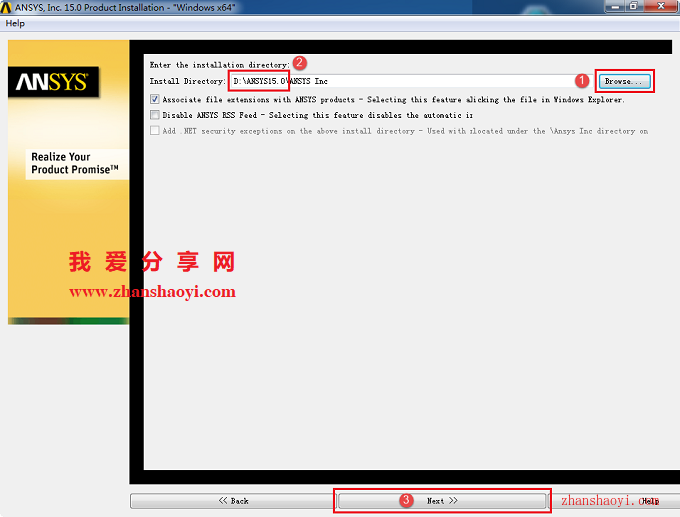Click the Browse... button
Viewport: 680px width, 517px height.
(624, 81)
